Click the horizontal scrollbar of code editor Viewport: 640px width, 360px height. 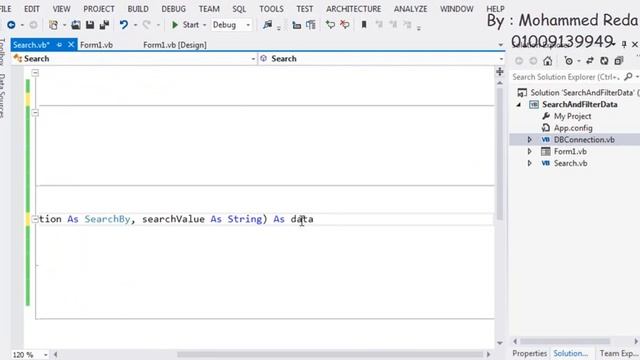coord(330,354)
